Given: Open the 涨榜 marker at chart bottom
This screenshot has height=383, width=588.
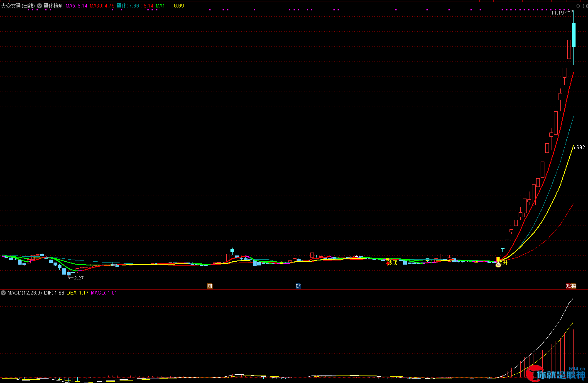Looking at the screenshot, I should pyautogui.click(x=571, y=286).
